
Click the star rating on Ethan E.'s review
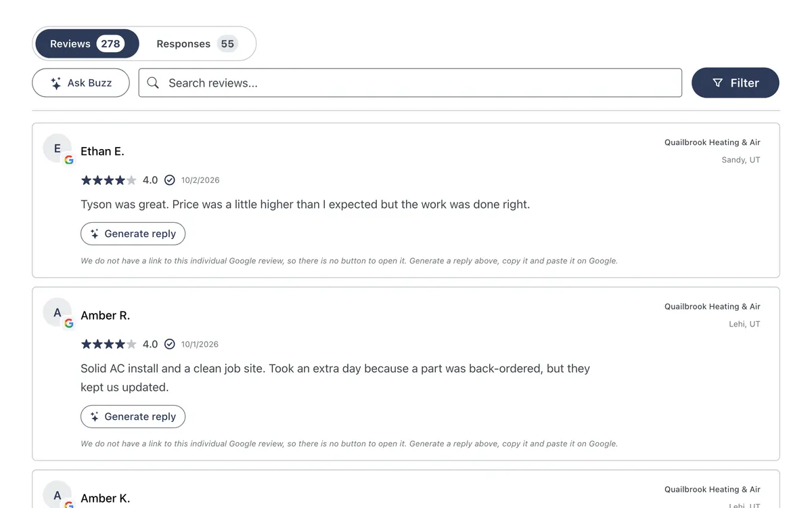(108, 180)
